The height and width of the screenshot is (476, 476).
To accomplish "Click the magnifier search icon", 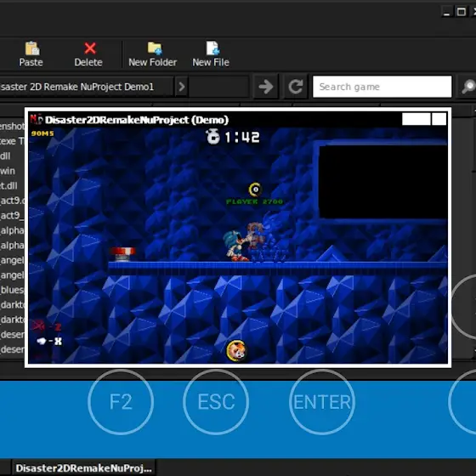I will (x=468, y=87).
